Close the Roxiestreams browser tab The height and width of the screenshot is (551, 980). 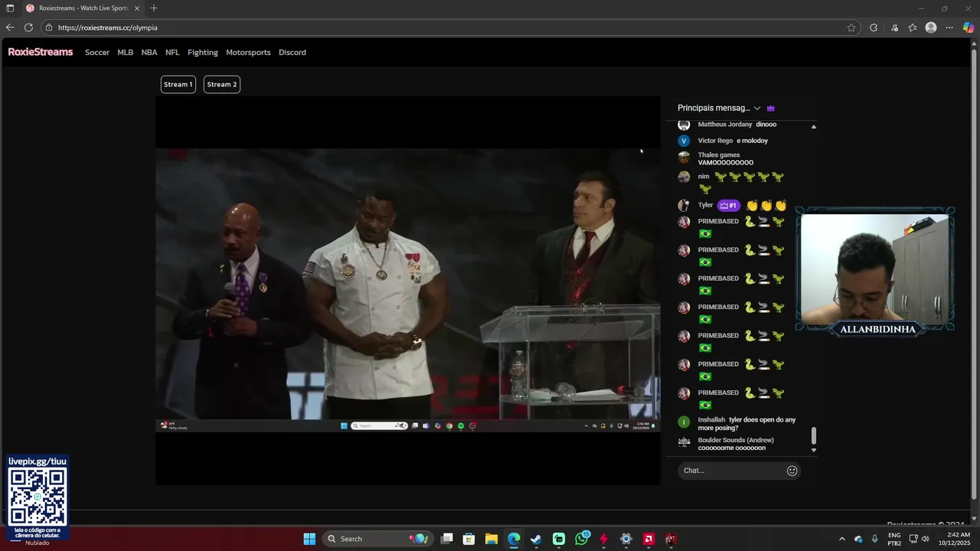[x=138, y=8]
